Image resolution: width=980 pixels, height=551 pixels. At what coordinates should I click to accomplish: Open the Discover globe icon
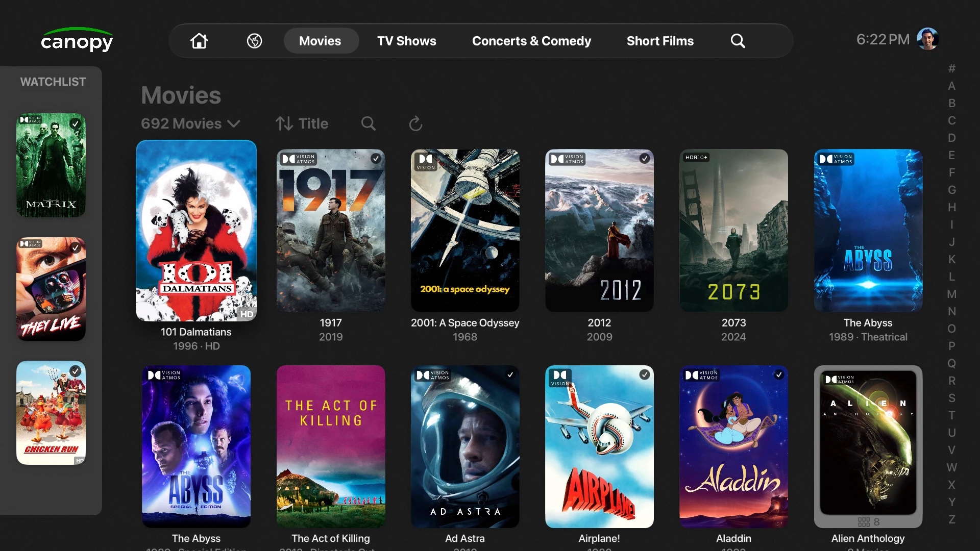coord(254,41)
